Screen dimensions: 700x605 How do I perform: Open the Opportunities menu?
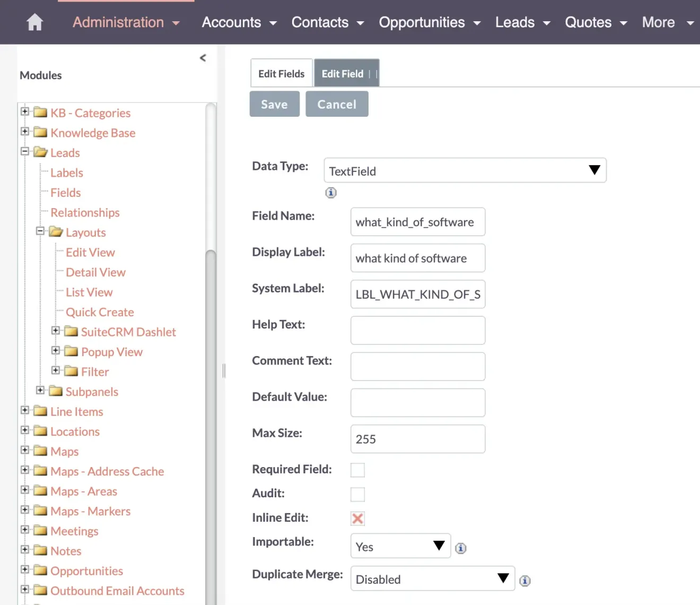(x=422, y=22)
